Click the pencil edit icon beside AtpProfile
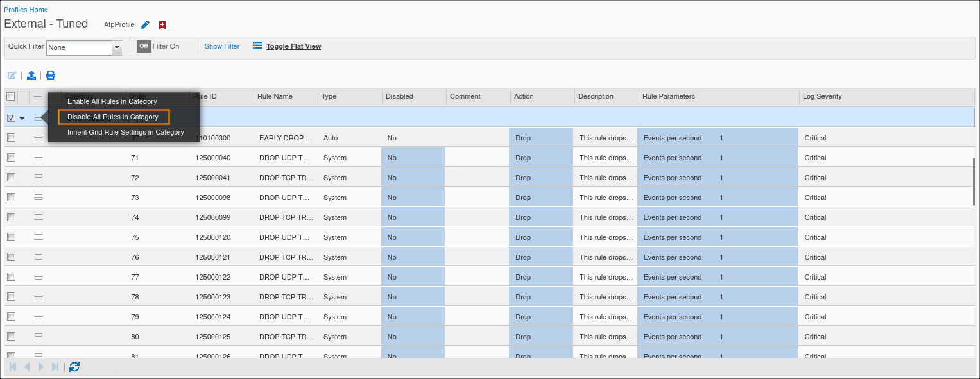This screenshot has width=980, height=379. [x=145, y=25]
